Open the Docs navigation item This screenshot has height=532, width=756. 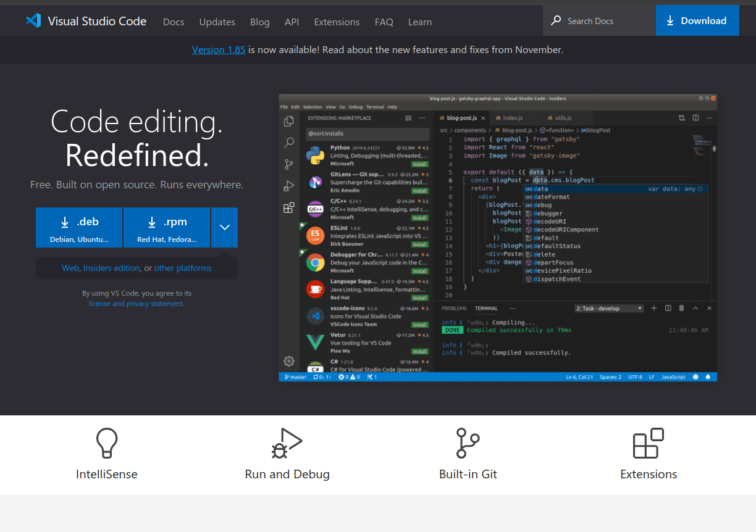(174, 22)
